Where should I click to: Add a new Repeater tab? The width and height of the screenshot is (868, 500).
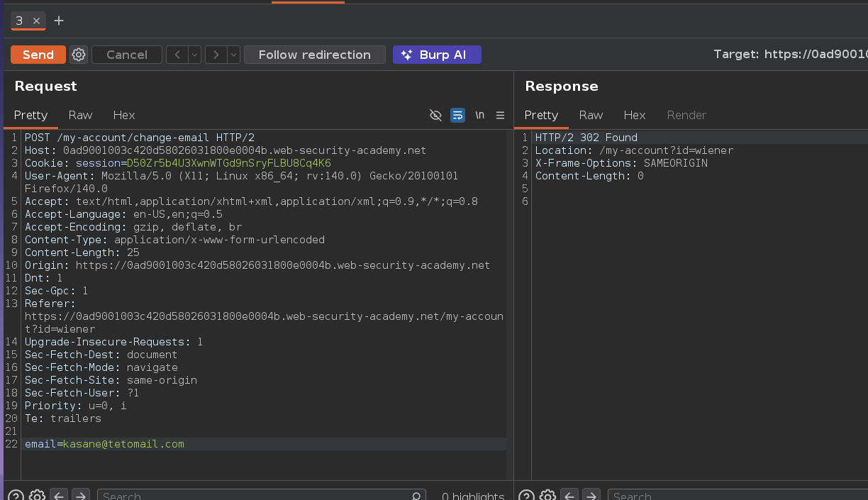[x=59, y=21]
